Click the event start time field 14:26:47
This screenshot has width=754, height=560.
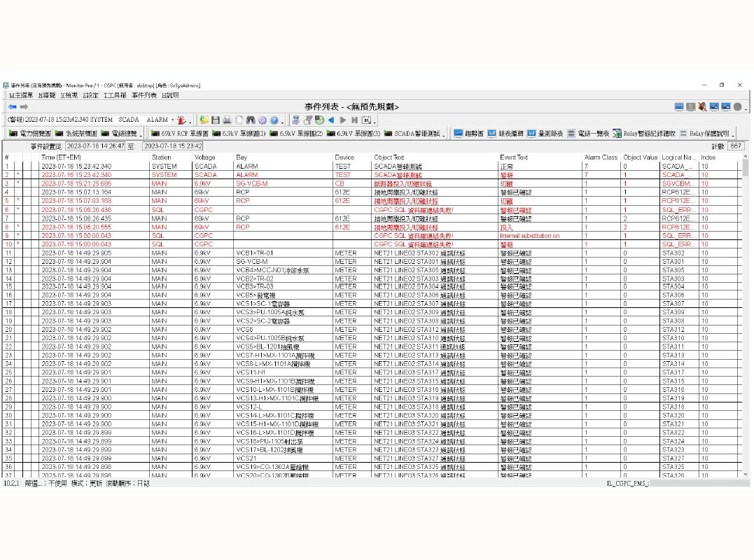(x=95, y=146)
